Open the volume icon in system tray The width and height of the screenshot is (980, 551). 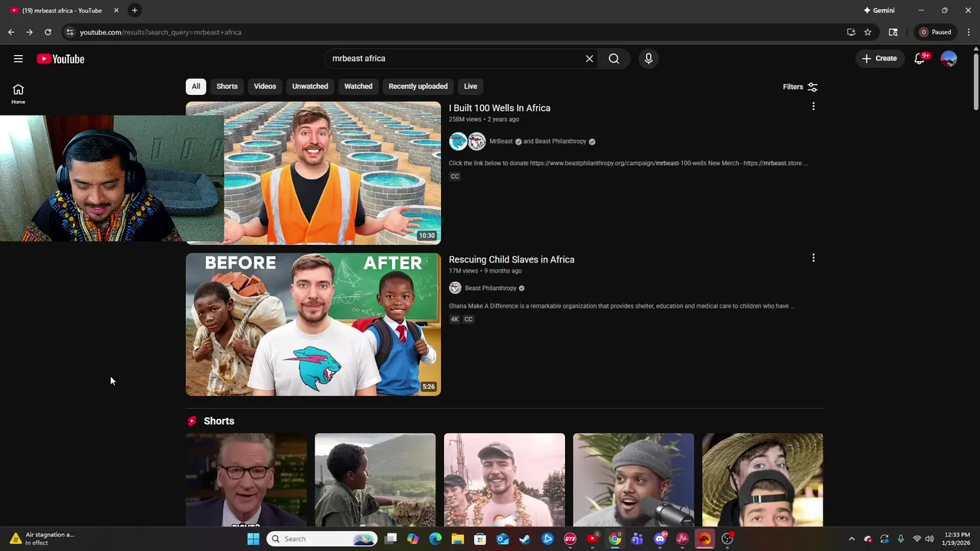[x=929, y=539]
